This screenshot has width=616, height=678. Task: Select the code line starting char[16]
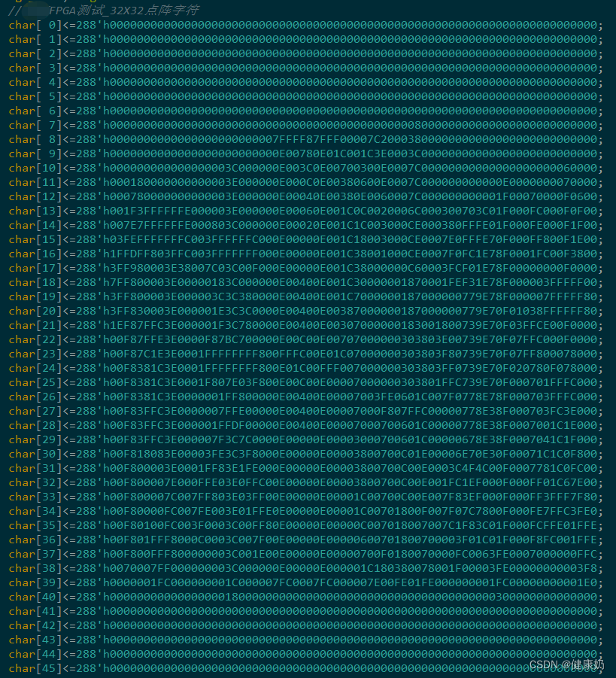click(x=305, y=254)
